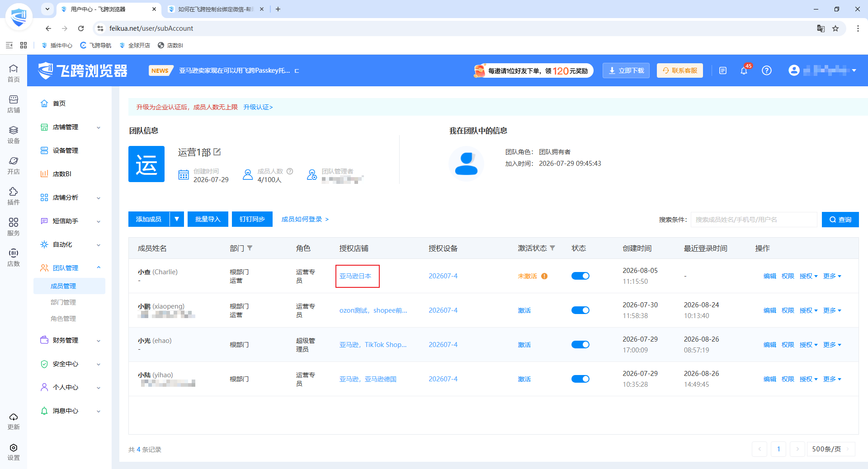Screen dimensions: 868x469
Task: Open the 首页 icon in left rail
Action: click(14, 73)
